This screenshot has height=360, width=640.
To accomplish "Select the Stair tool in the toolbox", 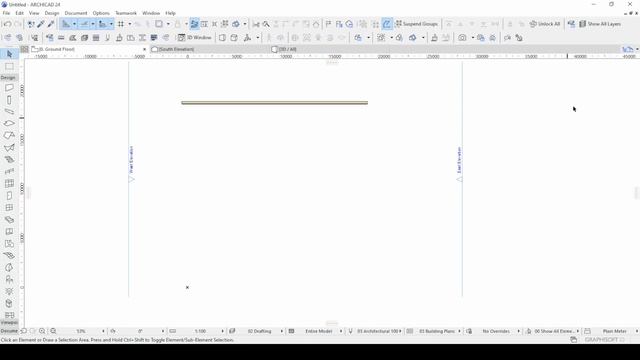I will [9, 160].
